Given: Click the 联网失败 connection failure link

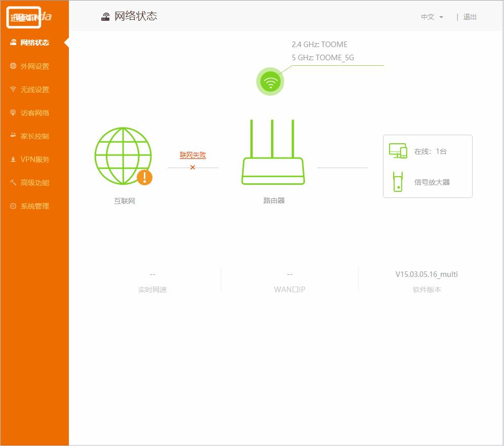Looking at the screenshot, I should pos(192,155).
